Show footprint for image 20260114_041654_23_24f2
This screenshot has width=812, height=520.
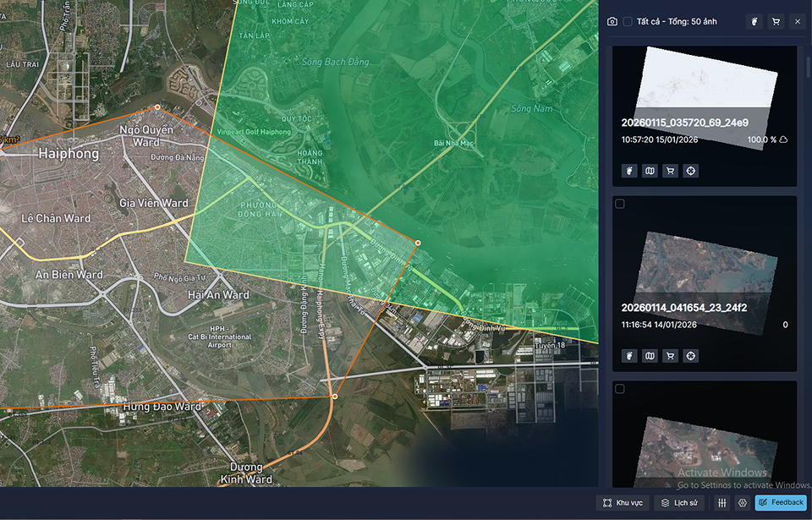[628, 356]
